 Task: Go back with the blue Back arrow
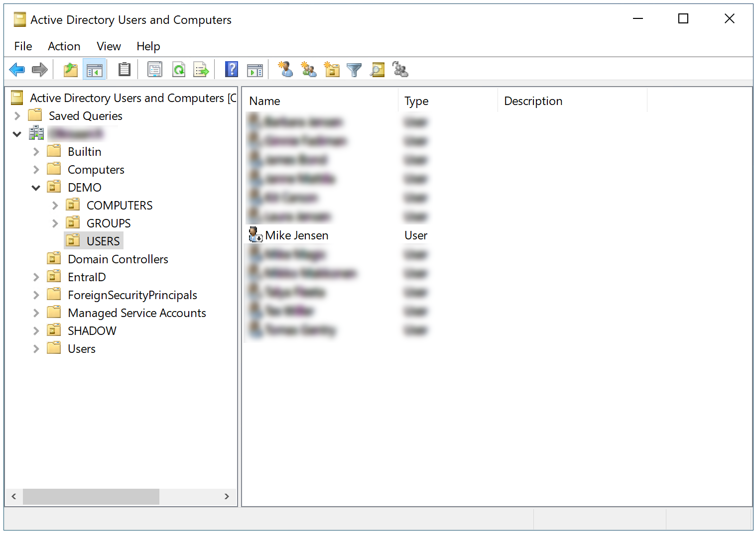point(17,70)
